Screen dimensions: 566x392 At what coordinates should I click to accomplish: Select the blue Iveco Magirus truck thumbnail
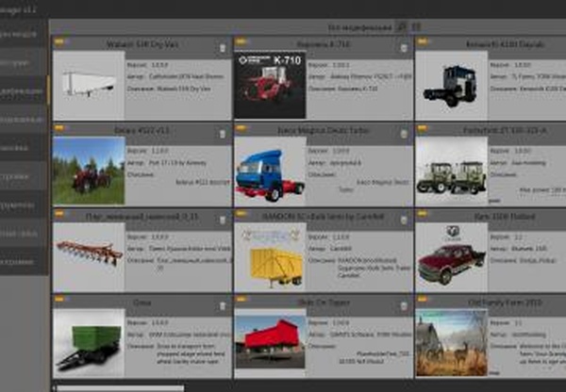[x=271, y=171]
